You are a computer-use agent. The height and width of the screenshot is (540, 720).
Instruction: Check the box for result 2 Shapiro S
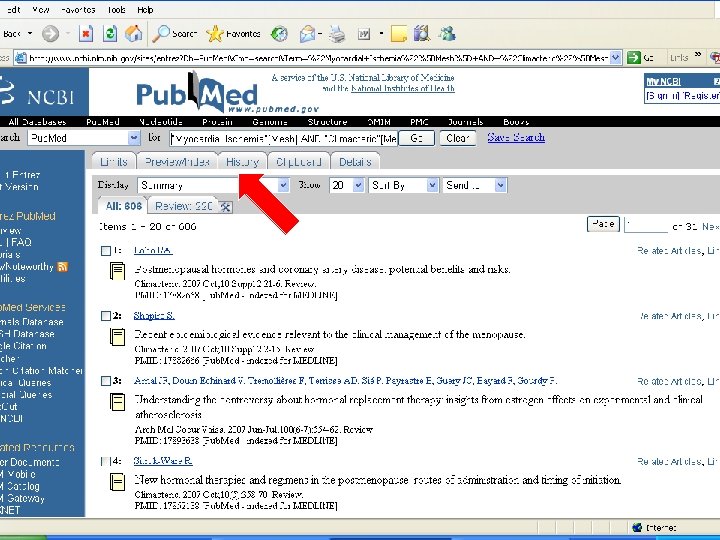106,316
